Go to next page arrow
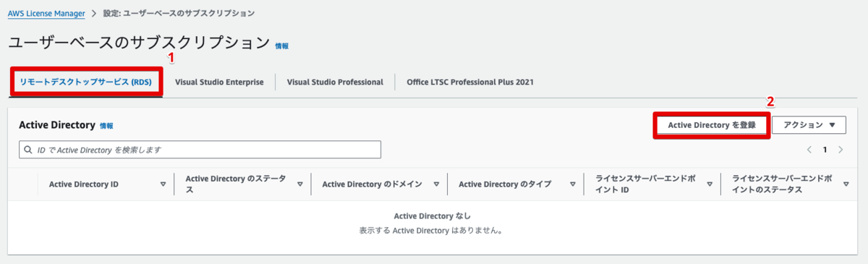Screen dimensions: 868x264 pyautogui.click(x=841, y=150)
